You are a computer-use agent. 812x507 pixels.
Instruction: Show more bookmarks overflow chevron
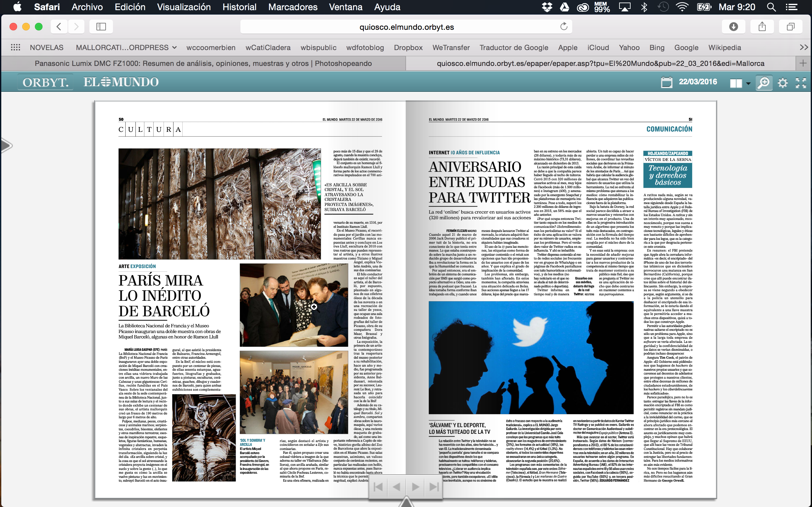pyautogui.click(x=804, y=47)
